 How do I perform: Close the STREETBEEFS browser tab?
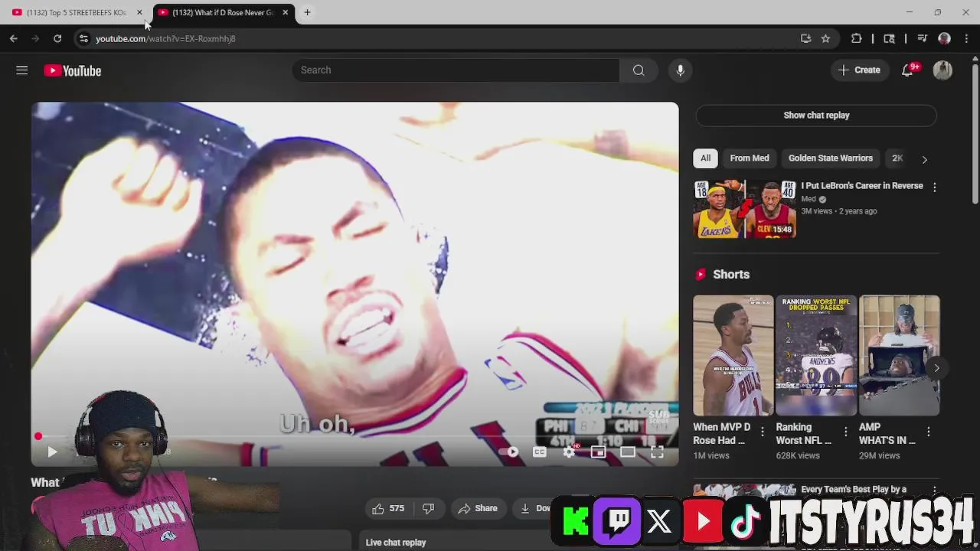(139, 12)
